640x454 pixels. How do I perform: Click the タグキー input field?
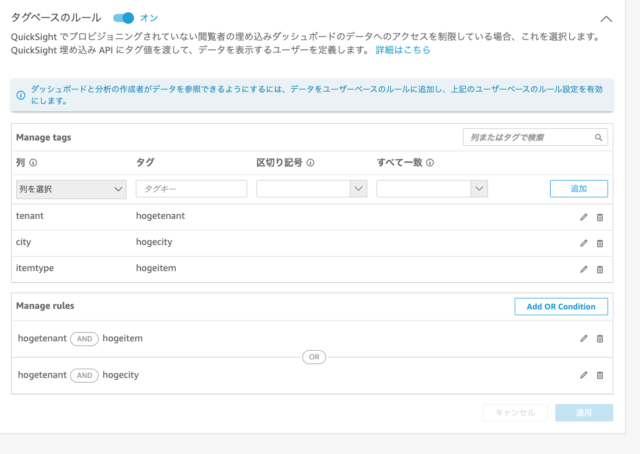click(x=191, y=188)
